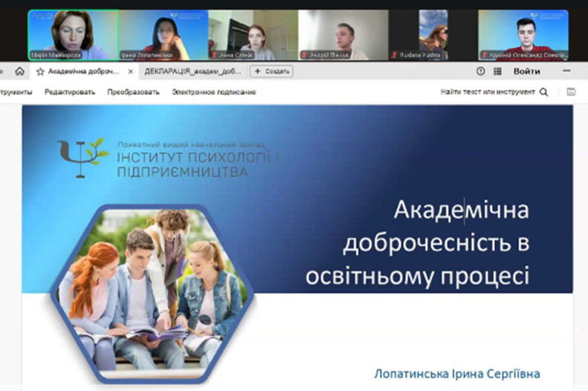This screenshot has height=391, width=588.
Task: Click the save icon right of search
Action: [571, 92]
